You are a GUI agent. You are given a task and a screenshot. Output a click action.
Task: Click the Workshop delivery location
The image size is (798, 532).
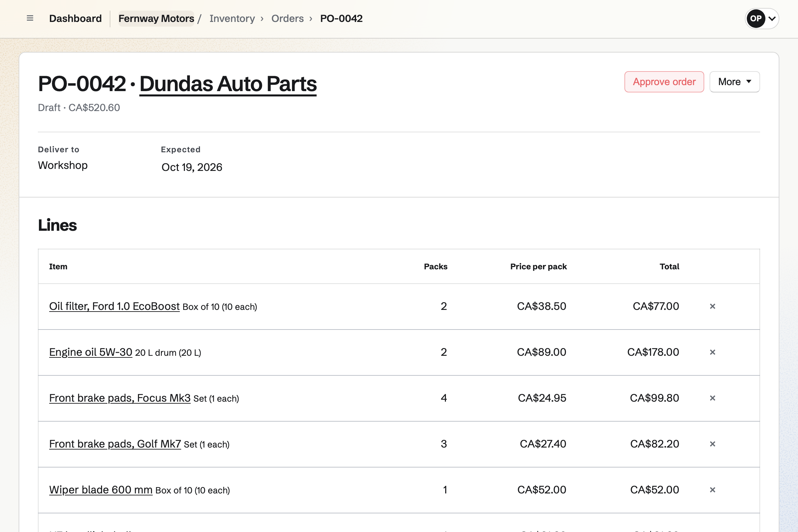(x=63, y=165)
